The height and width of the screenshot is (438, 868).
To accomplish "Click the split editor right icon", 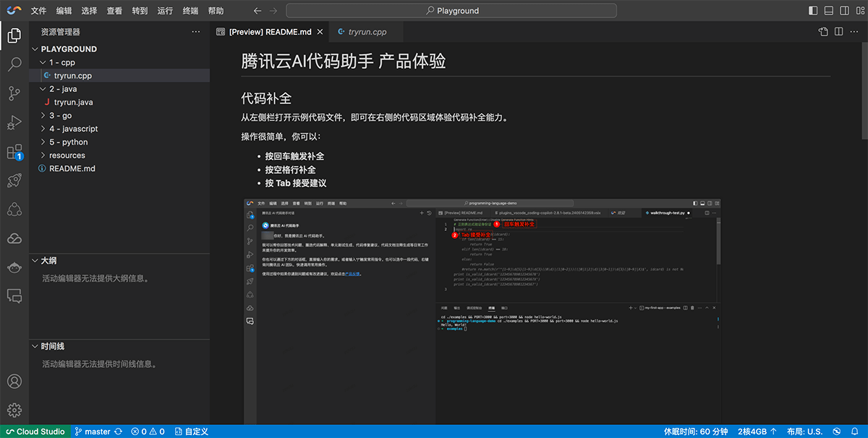I will pos(839,32).
